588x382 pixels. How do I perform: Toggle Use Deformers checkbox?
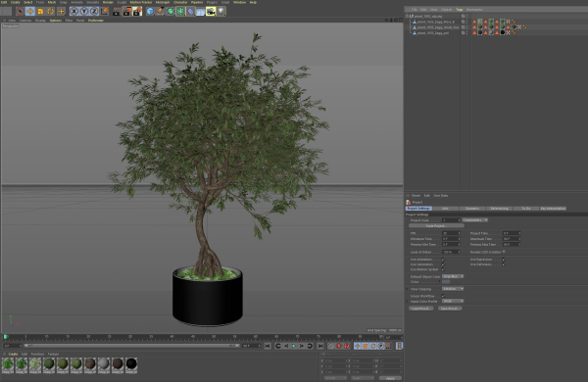tap(504, 264)
